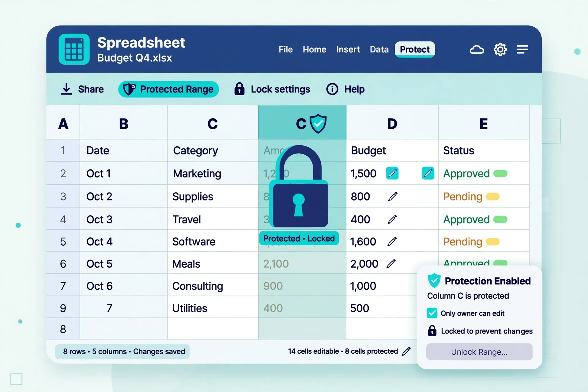Click the Consulting cell
The height and width of the screenshot is (392, 588).
pos(213,285)
